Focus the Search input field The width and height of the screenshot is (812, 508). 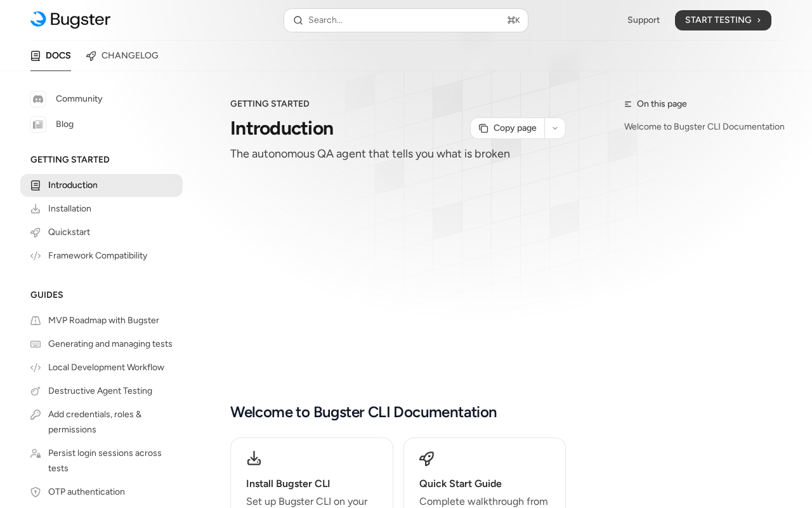click(406, 20)
